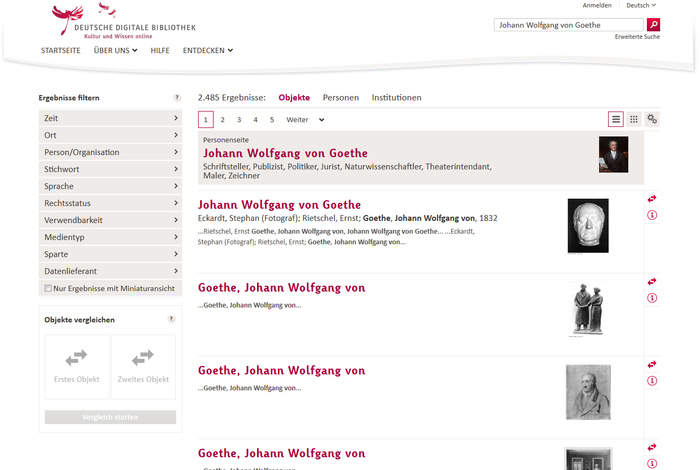Select the Objekte tab
Viewport: 700px width, 470px height.
[294, 97]
